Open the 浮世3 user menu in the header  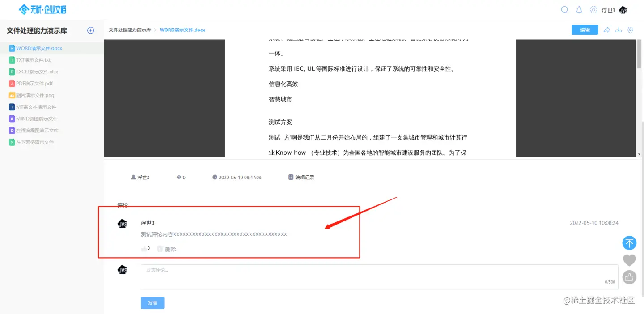pos(608,10)
